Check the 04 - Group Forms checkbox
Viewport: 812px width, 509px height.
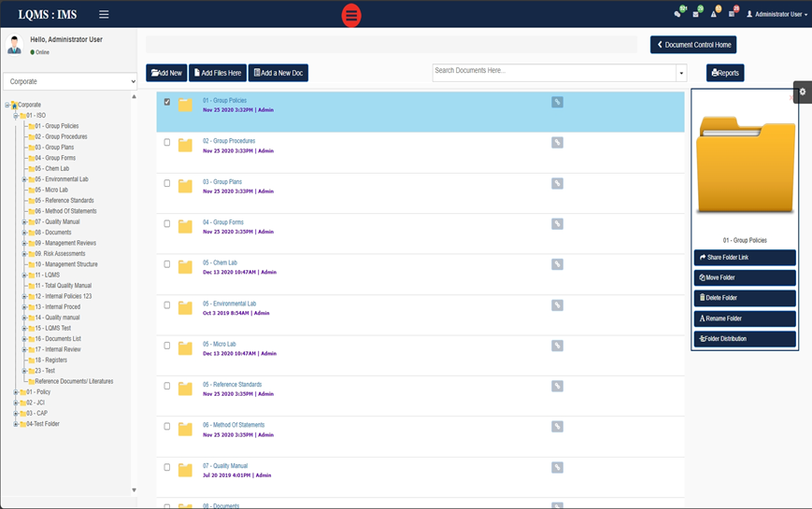166,224
